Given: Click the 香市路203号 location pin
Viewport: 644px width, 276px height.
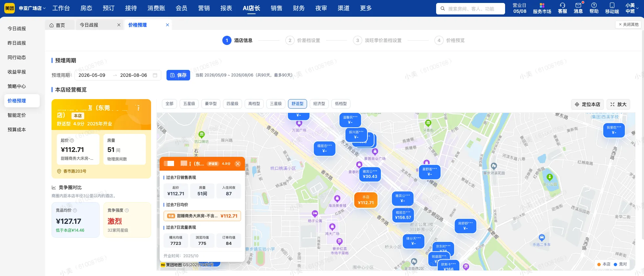Looking at the screenshot, I should click(59, 171).
